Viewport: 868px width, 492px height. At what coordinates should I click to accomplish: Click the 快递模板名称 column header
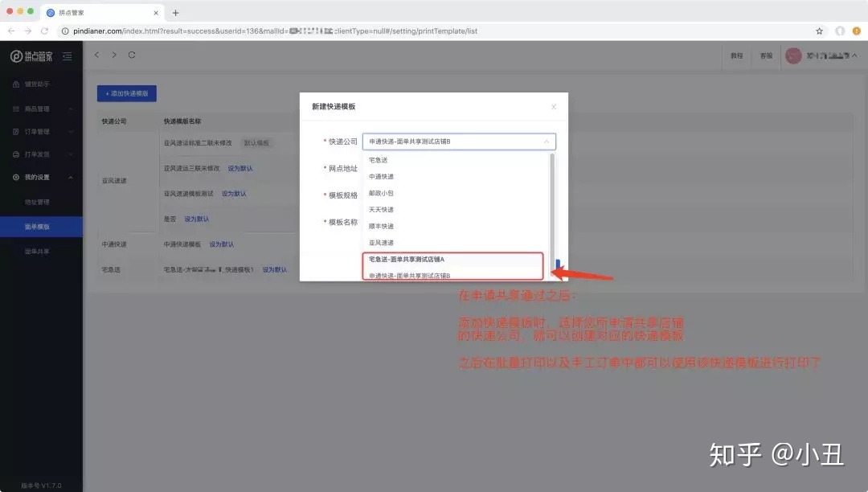[182, 121]
